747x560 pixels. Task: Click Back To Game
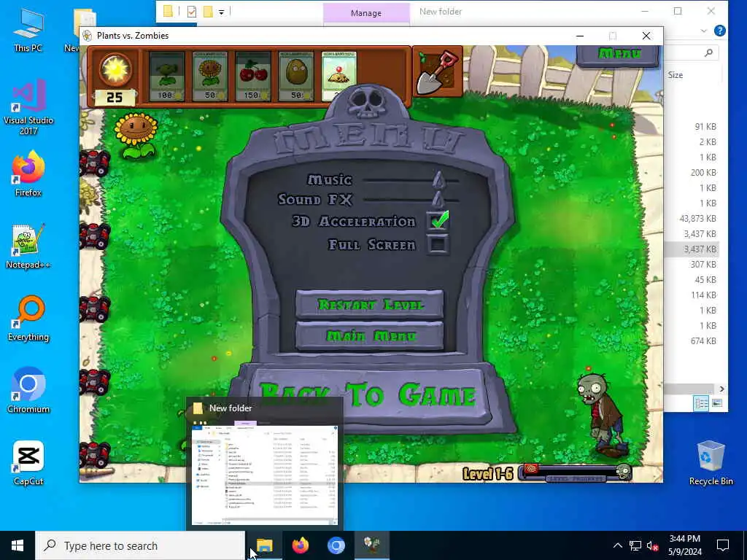[368, 396]
